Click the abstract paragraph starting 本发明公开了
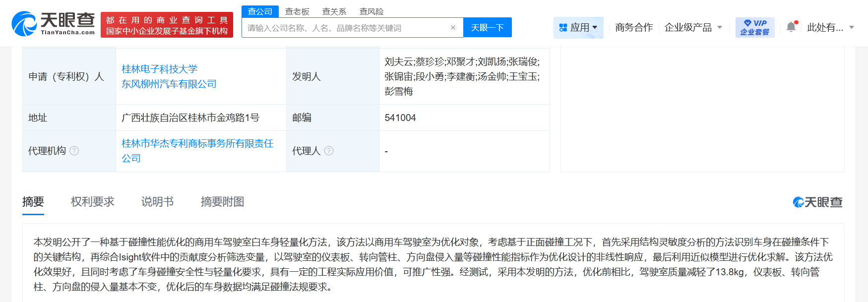This screenshot has width=868, height=302. [x=433, y=264]
